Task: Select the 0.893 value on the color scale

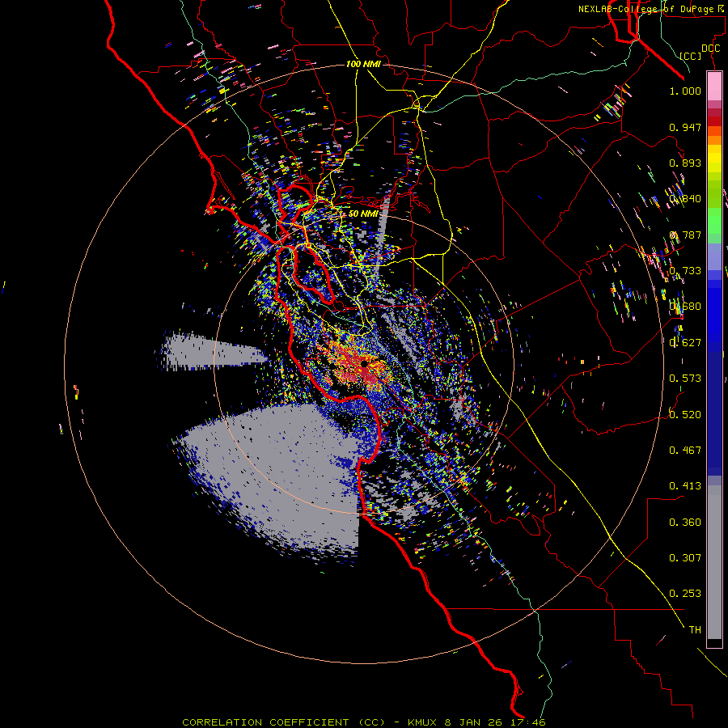Action: pos(685,163)
